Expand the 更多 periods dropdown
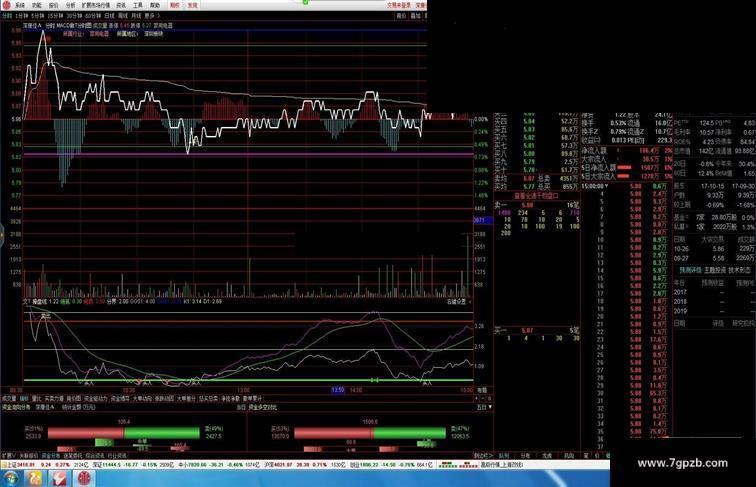 click(152, 16)
